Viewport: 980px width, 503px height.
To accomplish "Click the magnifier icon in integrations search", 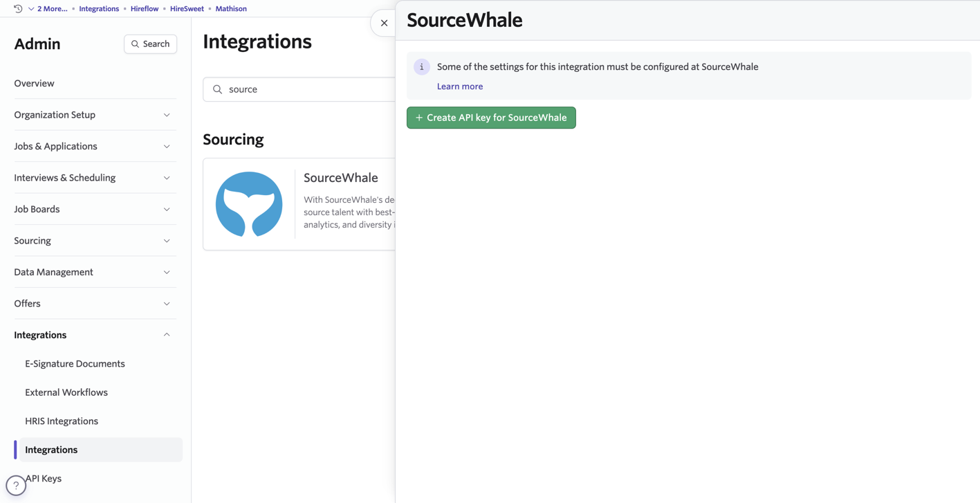I will pos(217,89).
